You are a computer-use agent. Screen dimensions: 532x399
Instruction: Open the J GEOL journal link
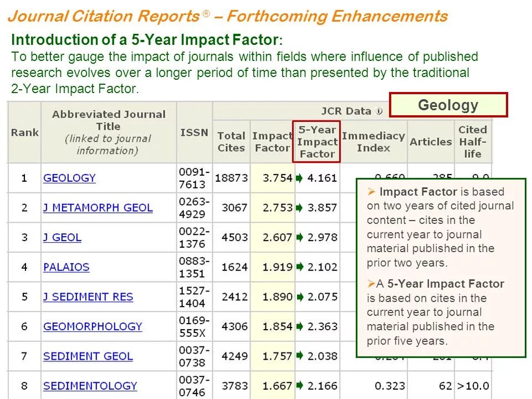tap(63, 237)
